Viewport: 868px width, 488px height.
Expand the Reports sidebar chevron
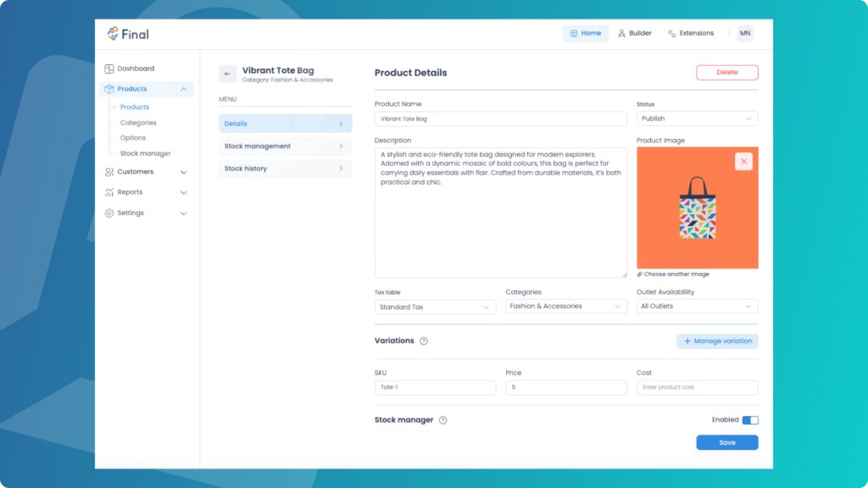pyautogui.click(x=184, y=193)
